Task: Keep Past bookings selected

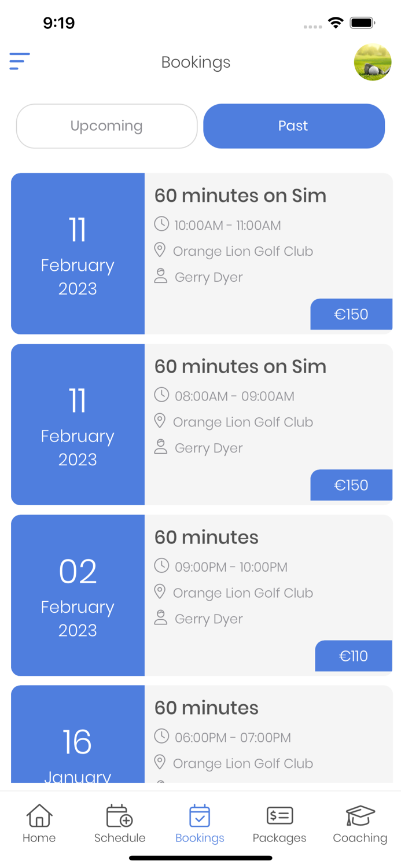Action: pos(293,126)
